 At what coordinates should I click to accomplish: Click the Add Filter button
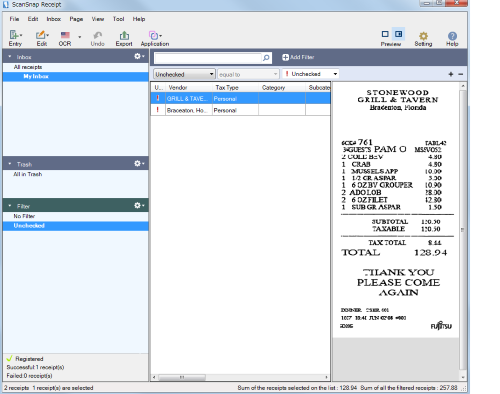(298, 57)
